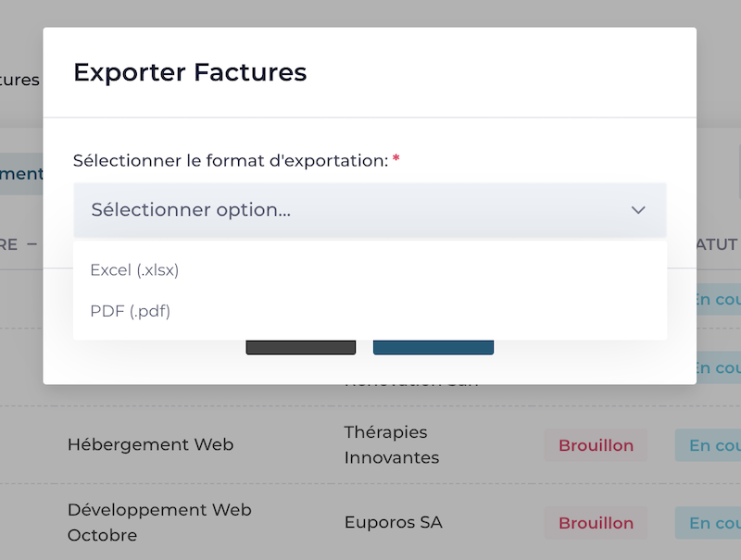The height and width of the screenshot is (560, 741).
Task: Click the Brouillon badge for Hébergement Web
Action: [x=596, y=445]
